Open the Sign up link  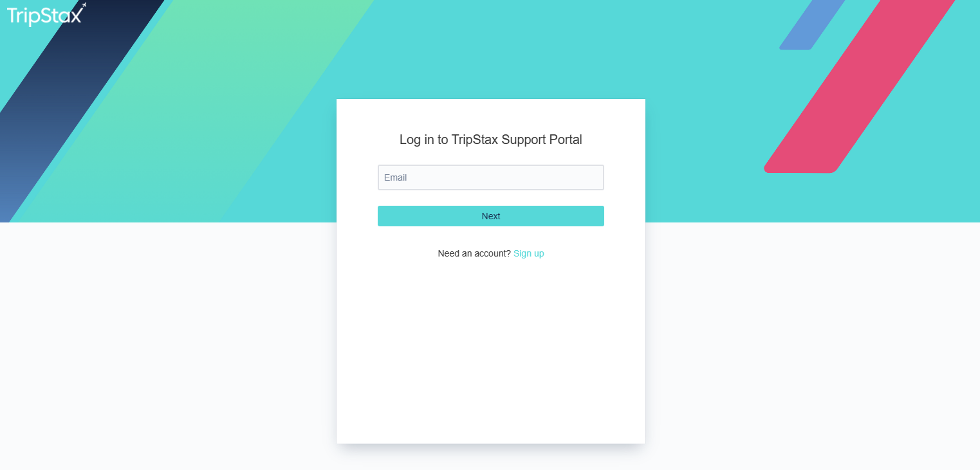[528, 253]
